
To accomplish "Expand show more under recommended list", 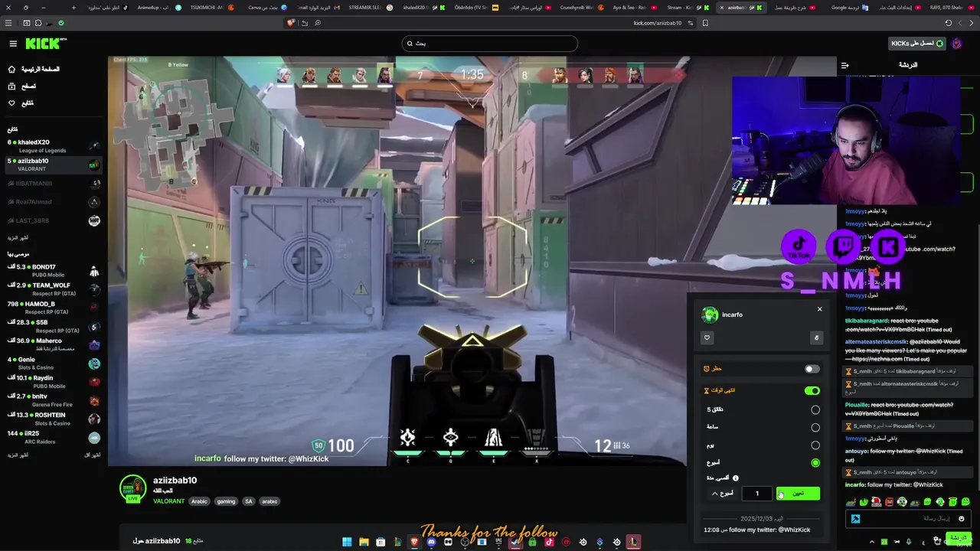I will tap(18, 455).
